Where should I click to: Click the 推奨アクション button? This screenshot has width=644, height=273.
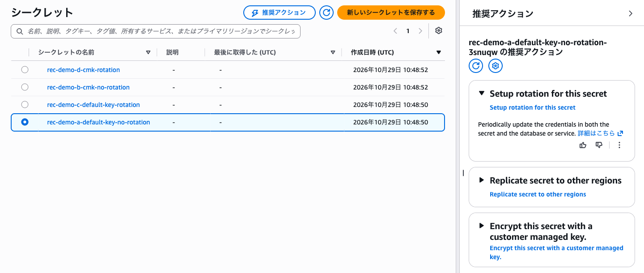(279, 13)
